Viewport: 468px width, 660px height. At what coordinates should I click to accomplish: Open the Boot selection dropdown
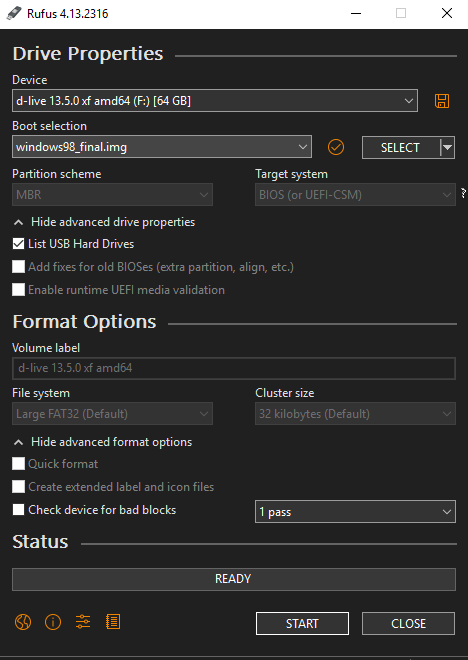[x=162, y=147]
